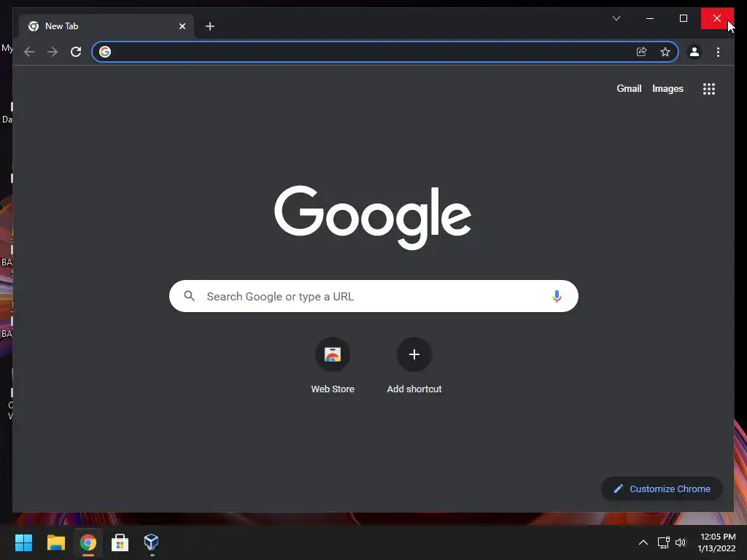Focus the Search Google or type a URL box
Viewport: 747px width, 560px height.
(373, 296)
